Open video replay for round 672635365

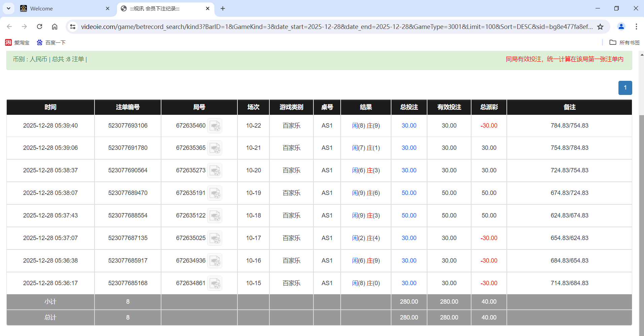click(215, 148)
